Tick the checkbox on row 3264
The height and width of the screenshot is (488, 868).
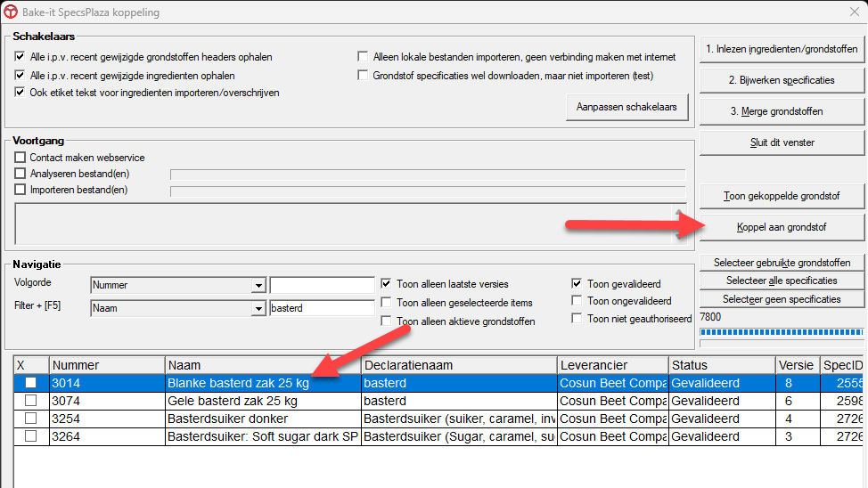pyautogui.click(x=31, y=436)
